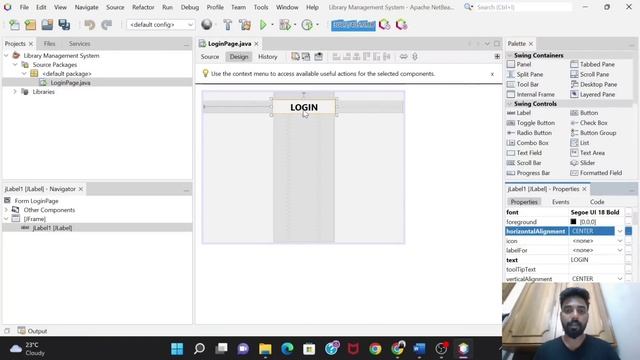This screenshot has height=360, width=640.
Task: Toggle Selection Mode in design toolbar
Action: tap(295, 57)
